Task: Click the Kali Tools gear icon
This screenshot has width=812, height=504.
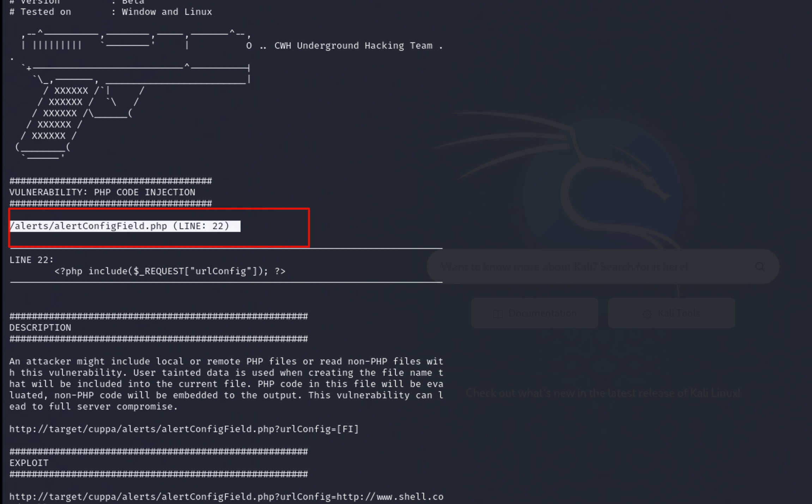Action: click(x=647, y=314)
